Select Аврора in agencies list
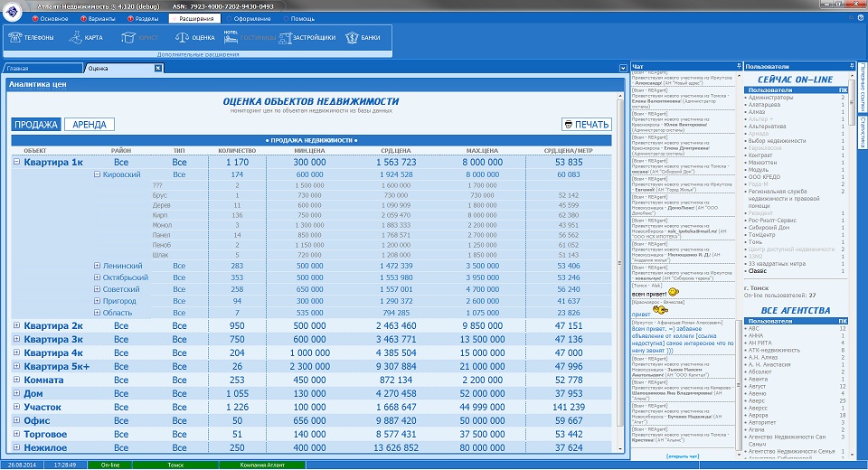This screenshot has width=868, height=470. (x=758, y=415)
